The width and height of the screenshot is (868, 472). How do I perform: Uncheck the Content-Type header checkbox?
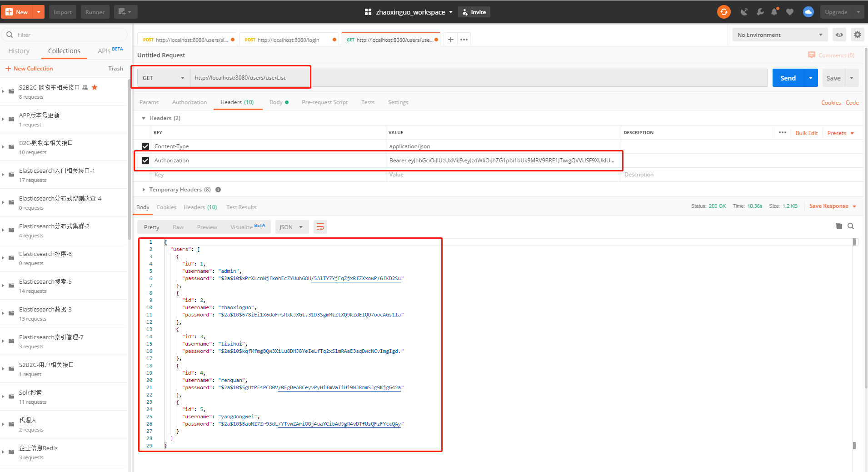click(x=145, y=146)
